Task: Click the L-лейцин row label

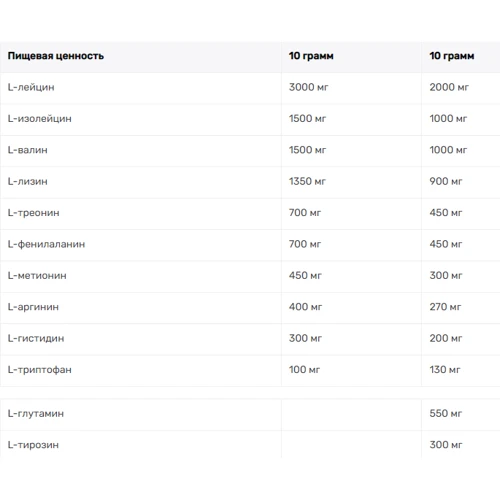Action: [x=31, y=87]
